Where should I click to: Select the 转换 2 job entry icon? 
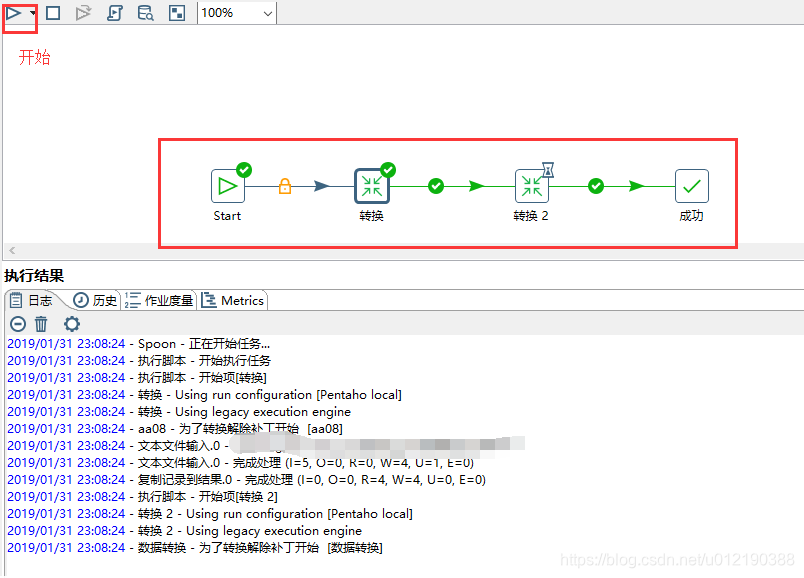click(532, 186)
